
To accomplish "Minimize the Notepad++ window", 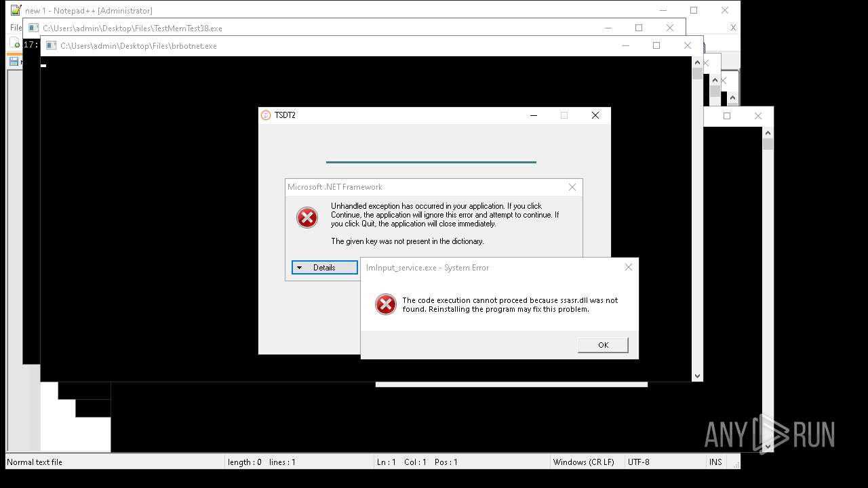I will pos(663,10).
